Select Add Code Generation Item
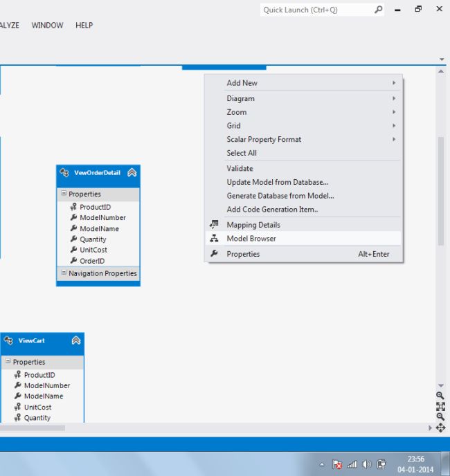Image resolution: width=450 pixels, height=476 pixels. 303,210
